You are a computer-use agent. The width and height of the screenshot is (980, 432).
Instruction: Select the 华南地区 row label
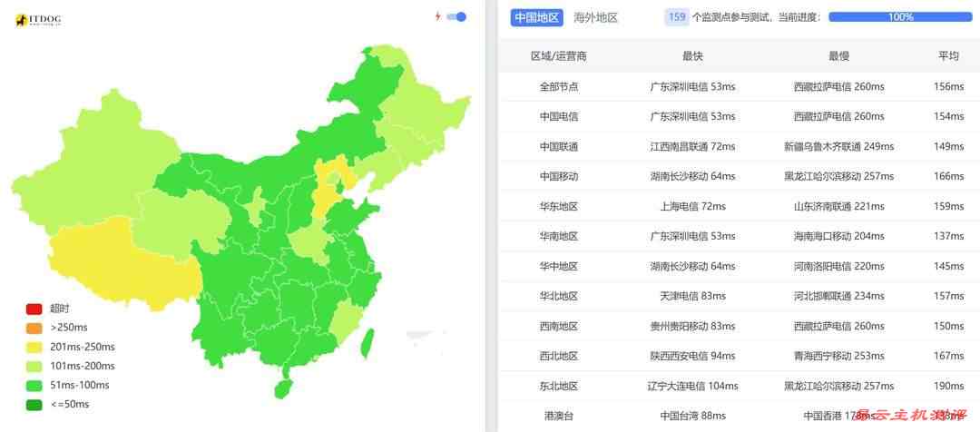pyautogui.click(x=559, y=236)
